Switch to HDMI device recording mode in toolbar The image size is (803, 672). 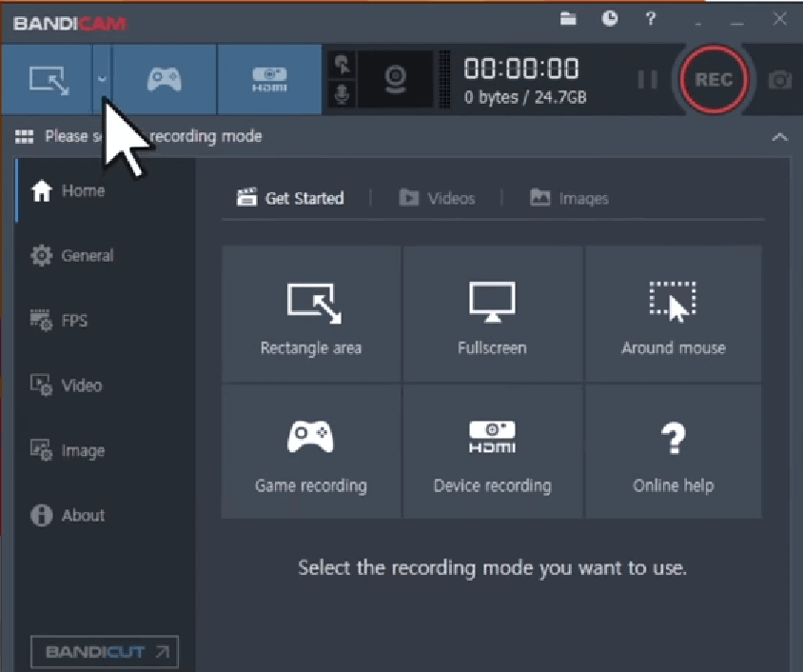(269, 79)
